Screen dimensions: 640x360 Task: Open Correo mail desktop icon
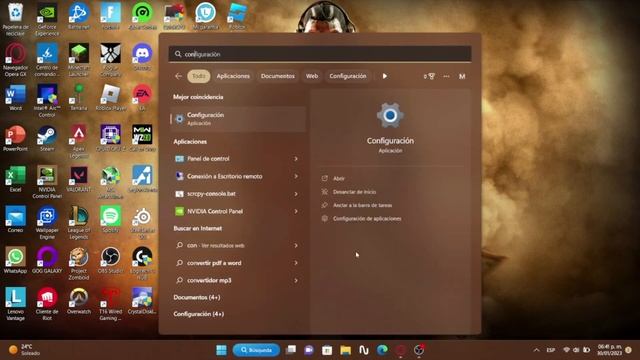tap(16, 220)
